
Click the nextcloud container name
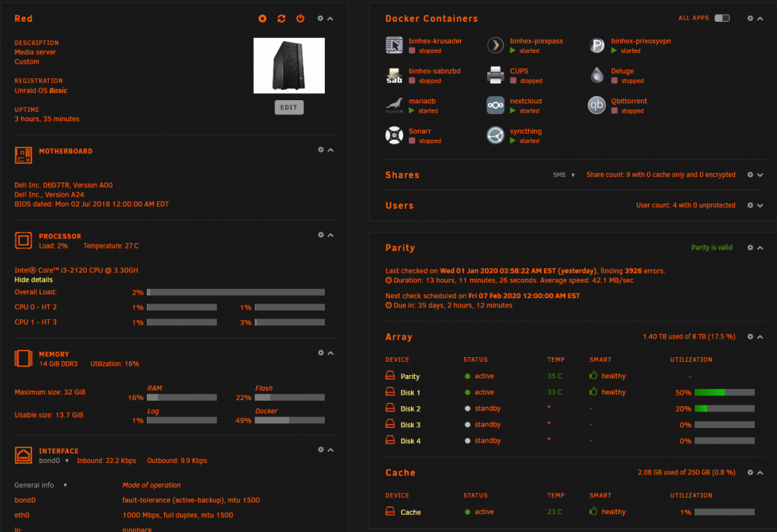pyautogui.click(x=526, y=101)
